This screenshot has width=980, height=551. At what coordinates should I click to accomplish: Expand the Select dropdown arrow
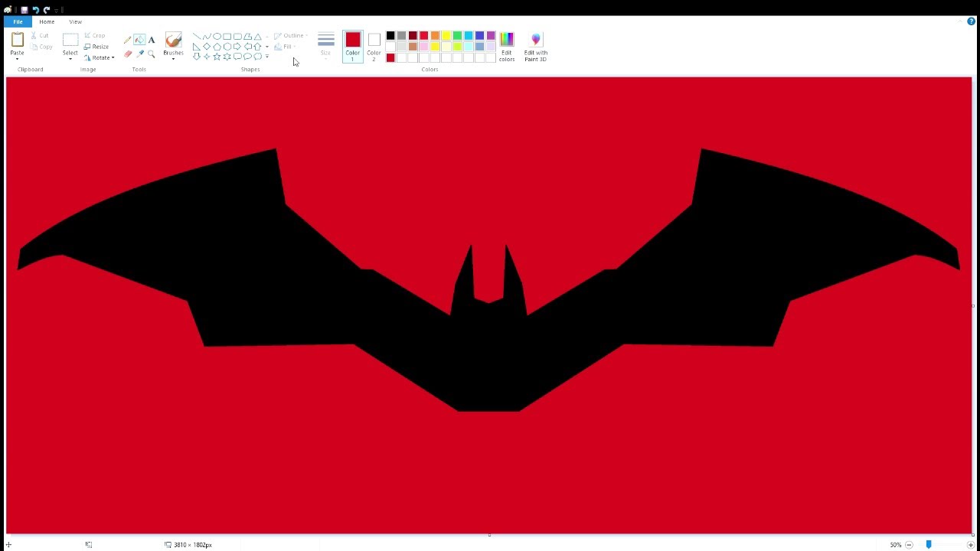(70, 59)
